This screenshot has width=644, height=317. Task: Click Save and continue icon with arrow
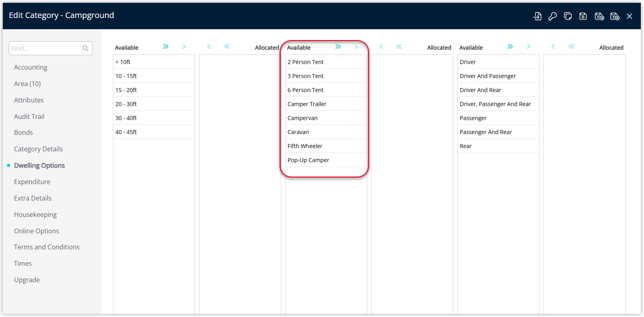599,16
